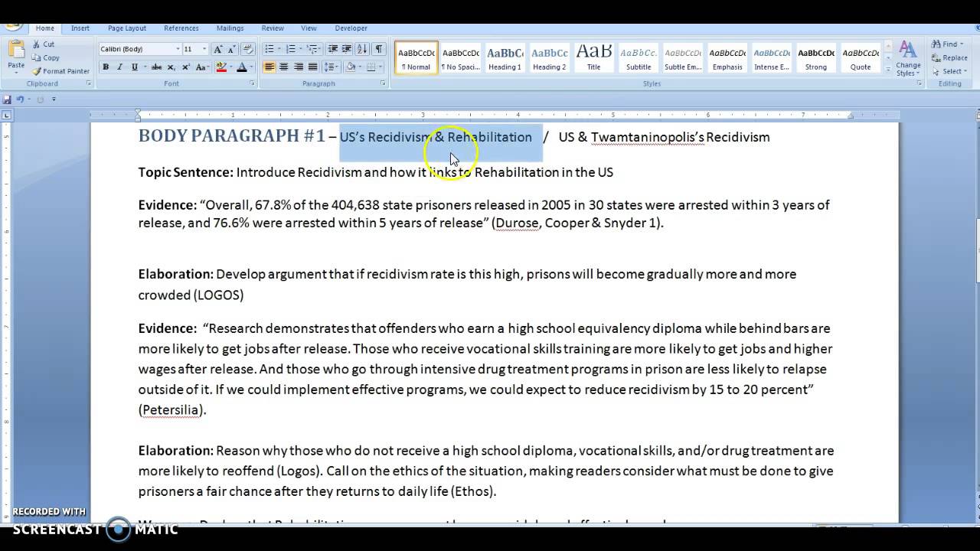Apply the Title style

(594, 58)
